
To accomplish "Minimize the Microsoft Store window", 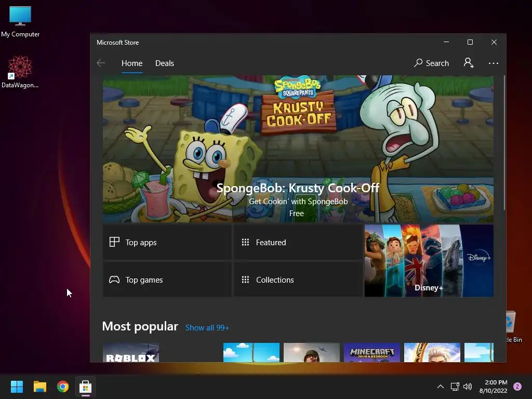I will [x=446, y=42].
